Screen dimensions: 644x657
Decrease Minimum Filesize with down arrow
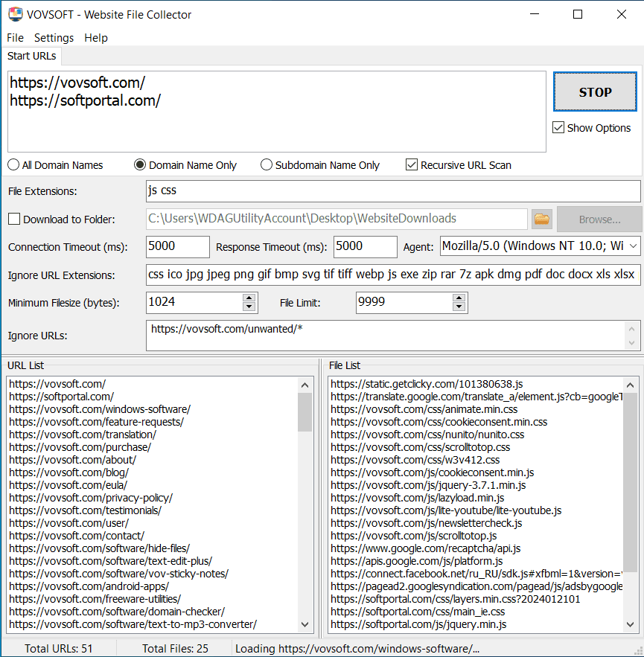pyautogui.click(x=249, y=307)
